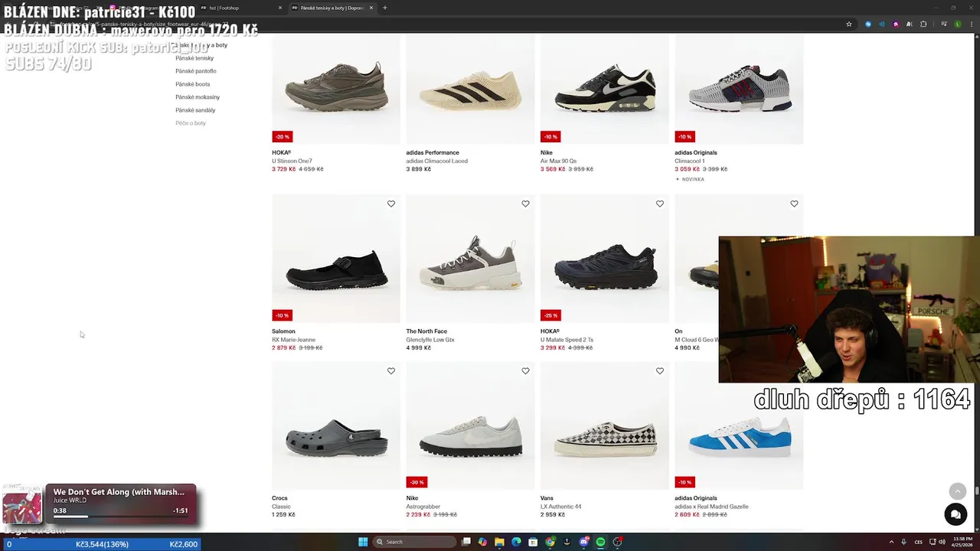Open File Explorer from the taskbar
The image size is (980, 551).
499,542
